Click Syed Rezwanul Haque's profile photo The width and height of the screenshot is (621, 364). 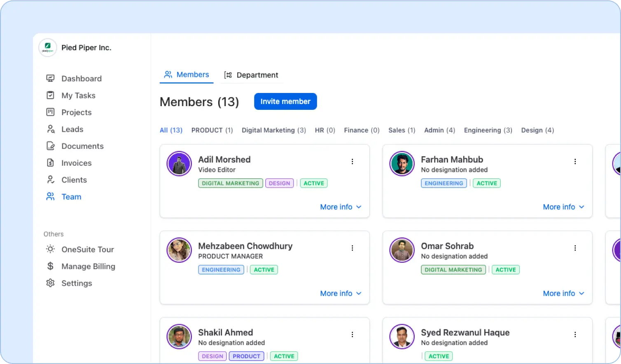point(402,336)
